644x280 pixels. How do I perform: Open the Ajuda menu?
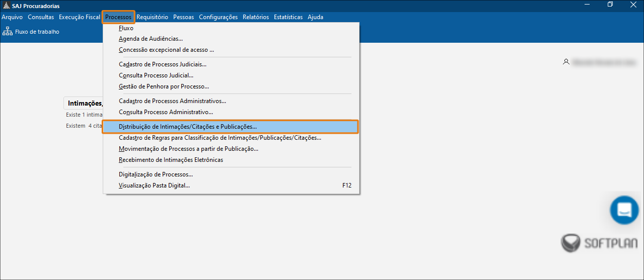click(315, 17)
